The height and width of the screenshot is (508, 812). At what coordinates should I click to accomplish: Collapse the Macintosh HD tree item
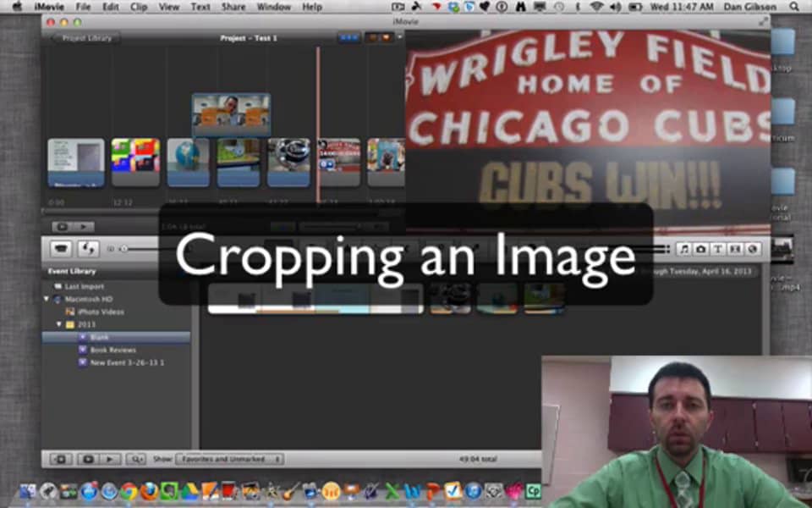(47, 299)
